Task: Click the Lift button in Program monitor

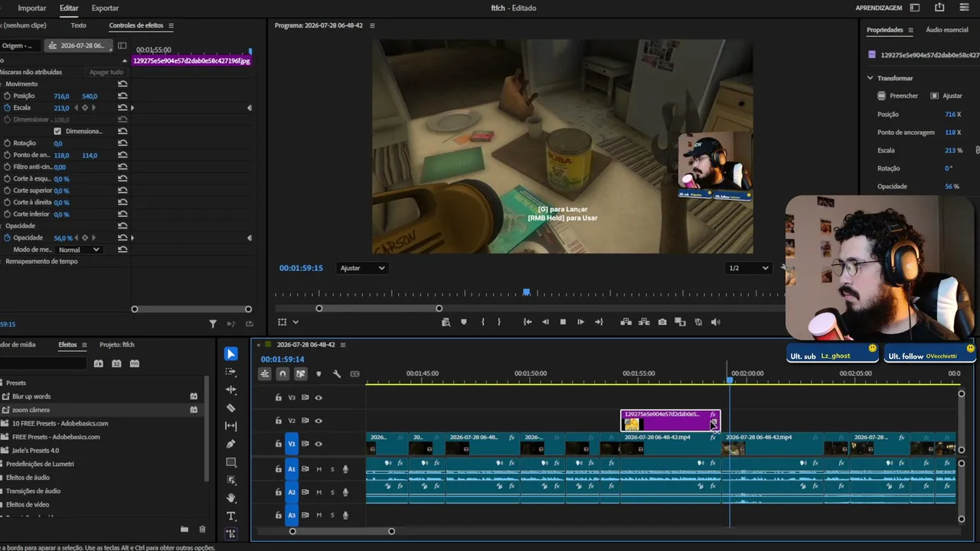Action: pos(626,322)
